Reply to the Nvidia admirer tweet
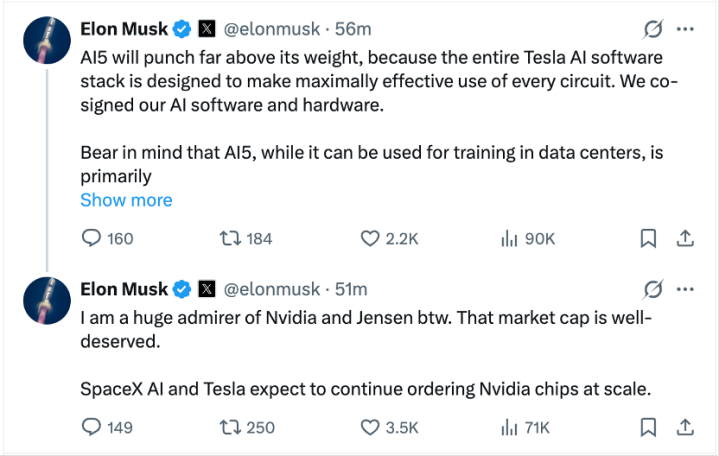This screenshot has height=456, width=719. point(92,427)
